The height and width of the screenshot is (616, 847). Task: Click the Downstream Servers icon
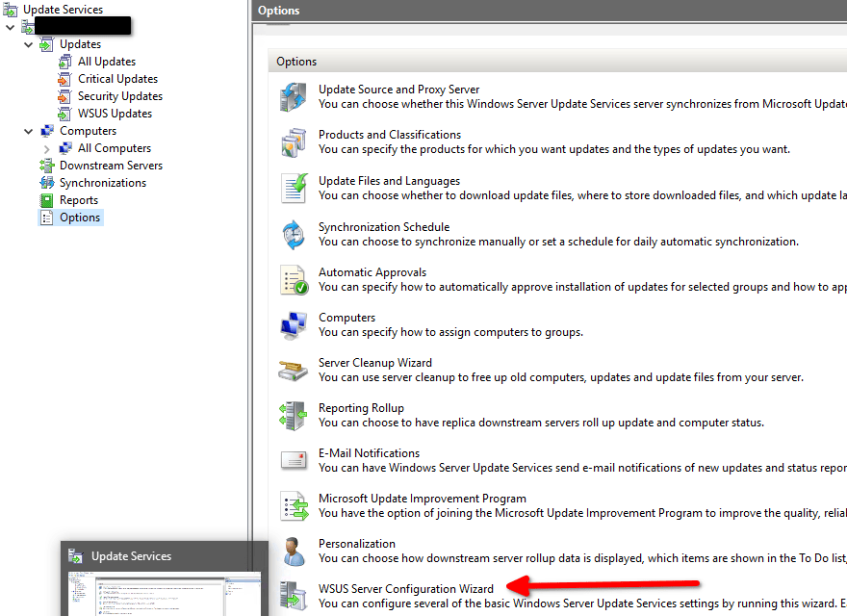(47, 166)
